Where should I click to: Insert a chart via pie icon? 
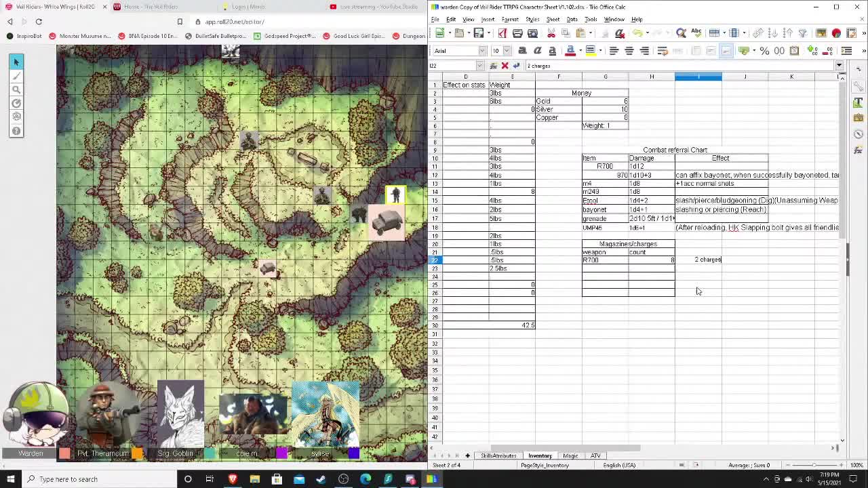(836, 33)
